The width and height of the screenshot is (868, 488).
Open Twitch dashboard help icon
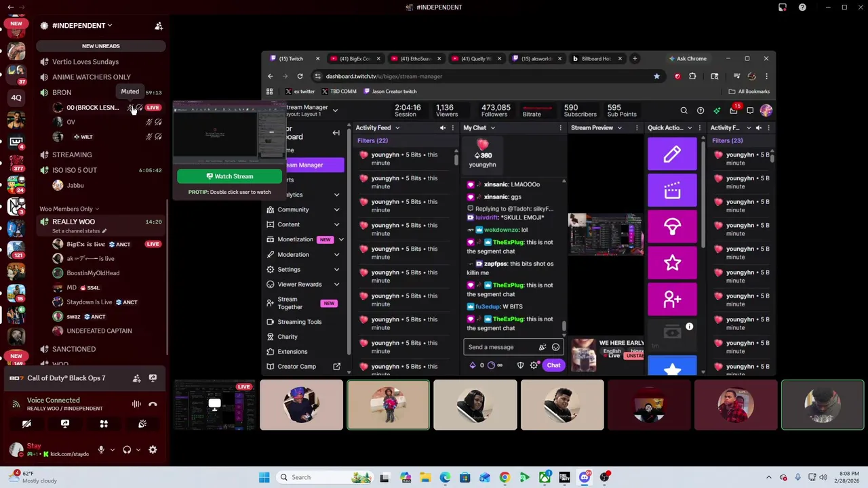(x=701, y=110)
